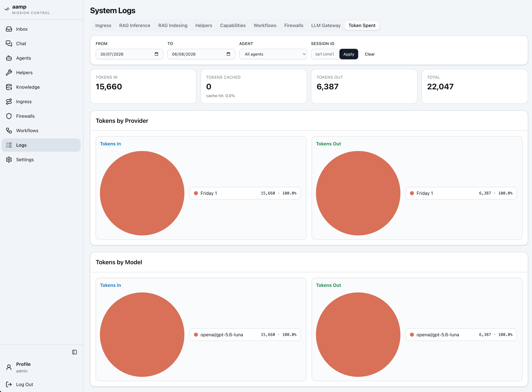Collapse sidebar with the panel toggle icon

coord(75,352)
